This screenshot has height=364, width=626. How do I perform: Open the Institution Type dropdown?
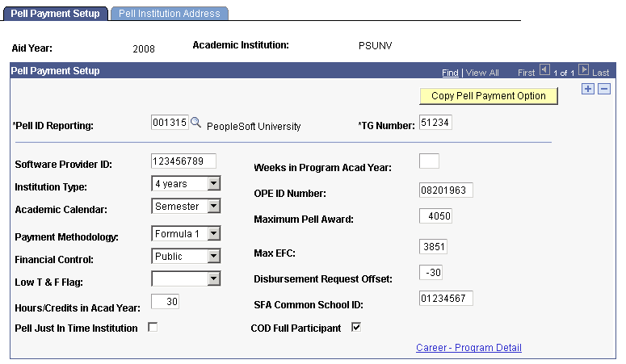(213, 184)
